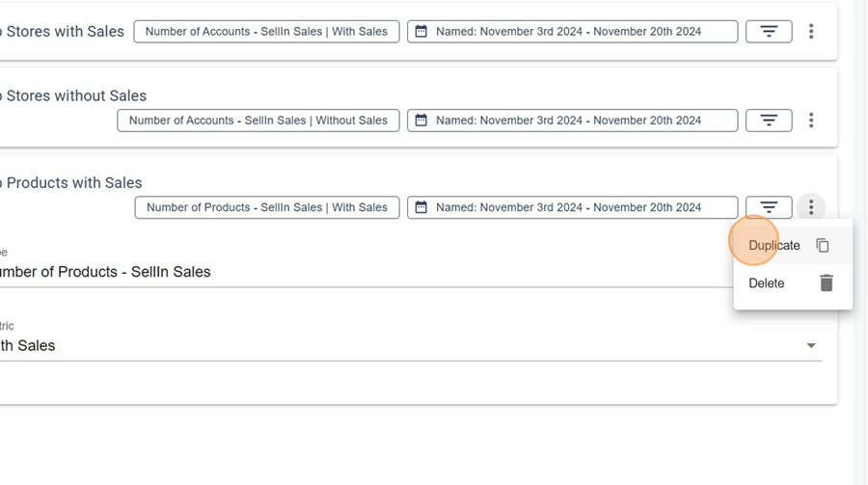Image resolution: width=868 pixels, height=485 pixels.
Task: Click Number of Accounts With Sales chip
Action: click(266, 32)
